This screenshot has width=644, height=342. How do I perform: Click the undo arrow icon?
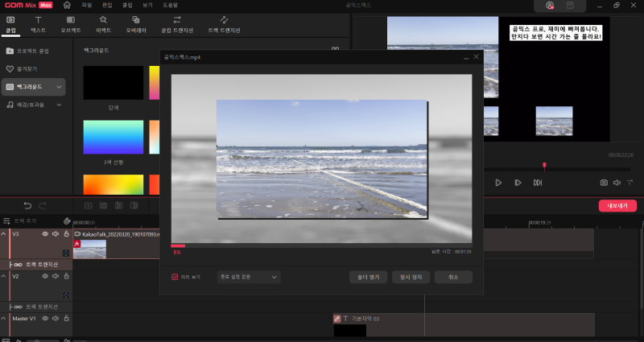[27, 205]
